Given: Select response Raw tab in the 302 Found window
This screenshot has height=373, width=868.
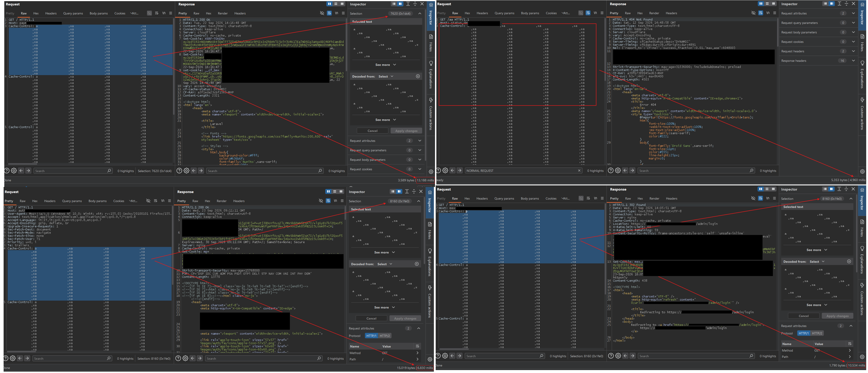Looking at the screenshot, I should [628, 199].
